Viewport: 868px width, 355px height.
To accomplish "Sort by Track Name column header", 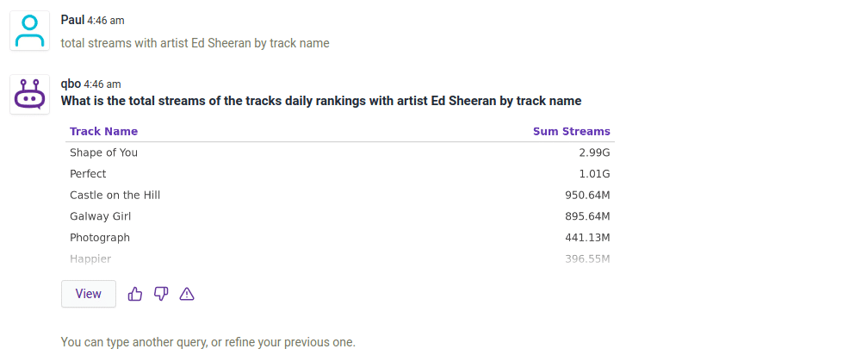I will pos(103,132).
